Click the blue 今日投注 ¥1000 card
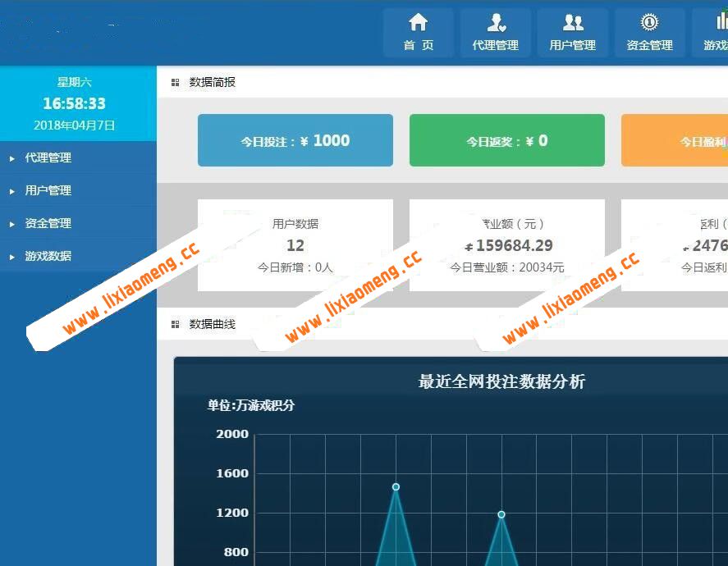This screenshot has height=566, width=728. (x=295, y=140)
